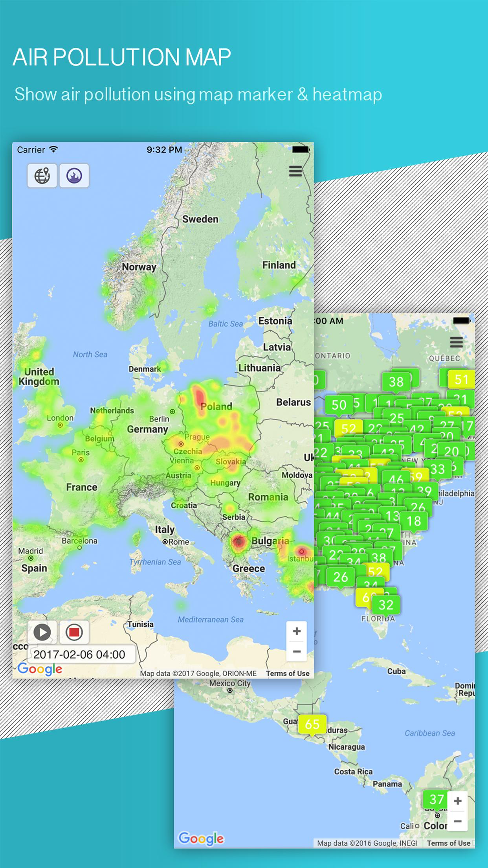
Task: Select the yellow 51 marker near Québec
Action: coord(461,379)
